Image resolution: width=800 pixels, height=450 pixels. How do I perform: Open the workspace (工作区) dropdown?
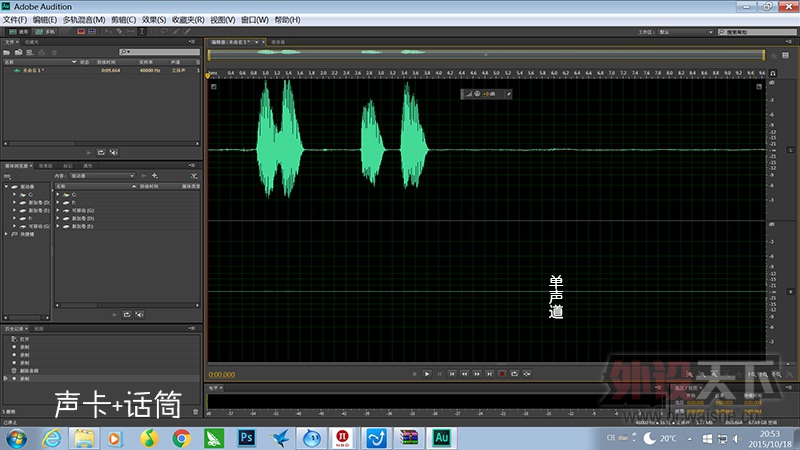pos(686,32)
